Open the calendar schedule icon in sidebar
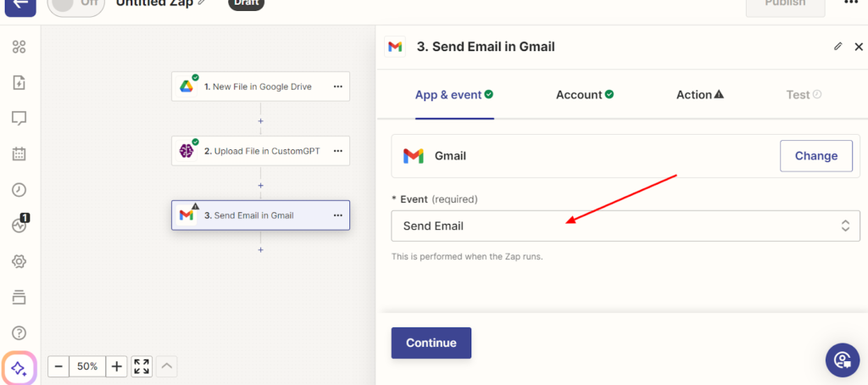This screenshot has width=868, height=385. click(x=19, y=153)
